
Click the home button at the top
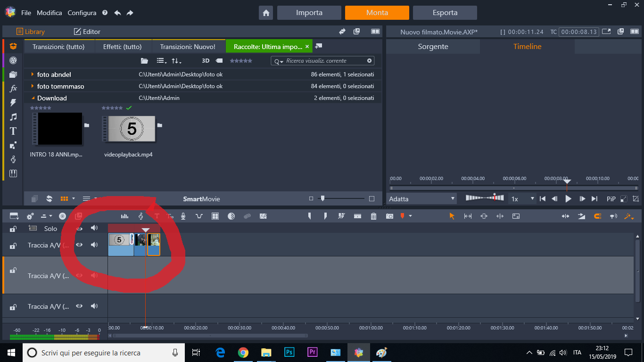tap(266, 13)
